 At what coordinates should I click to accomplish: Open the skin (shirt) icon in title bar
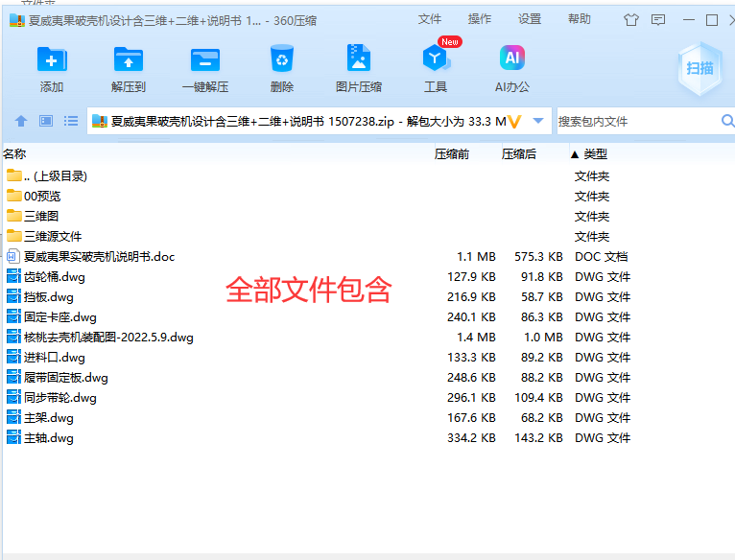click(x=631, y=20)
